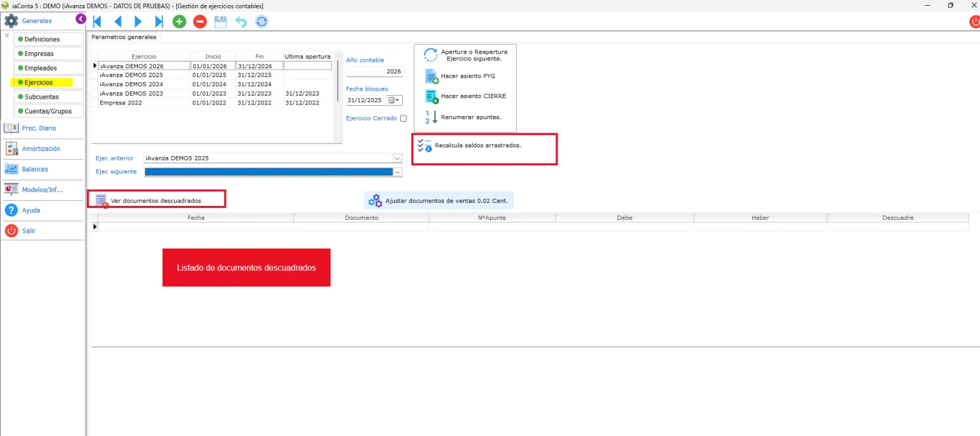This screenshot has height=436, width=980.
Task: Jump to last record arrow
Action: coord(159,22)
